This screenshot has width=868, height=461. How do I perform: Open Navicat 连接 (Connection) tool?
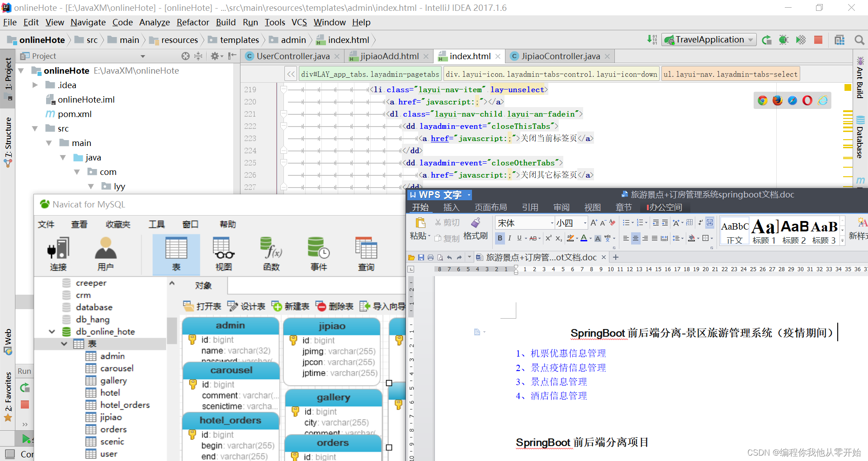pos(58,254)
